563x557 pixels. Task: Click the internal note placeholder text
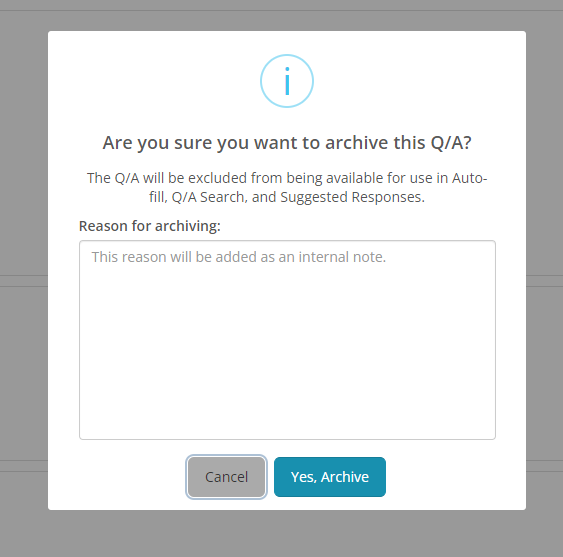pos(239,257)
